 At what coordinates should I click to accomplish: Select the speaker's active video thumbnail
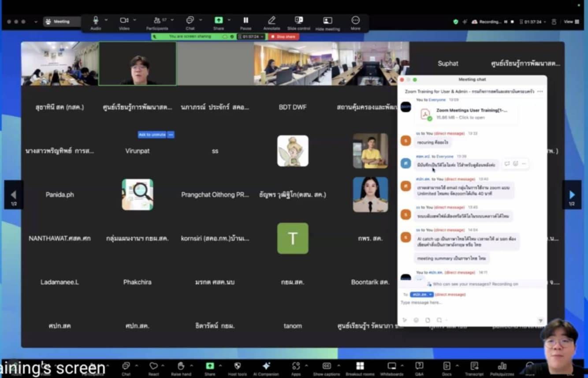[x=138, y=64]
